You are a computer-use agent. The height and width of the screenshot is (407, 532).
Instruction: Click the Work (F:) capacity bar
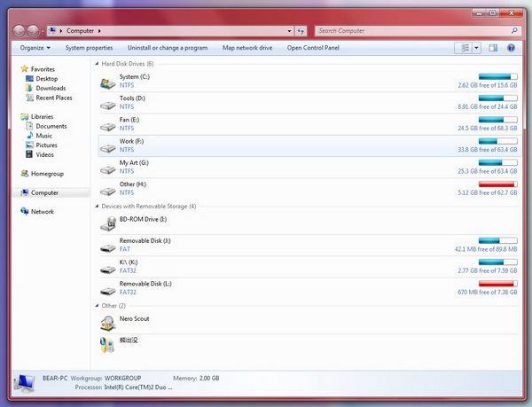497,141
